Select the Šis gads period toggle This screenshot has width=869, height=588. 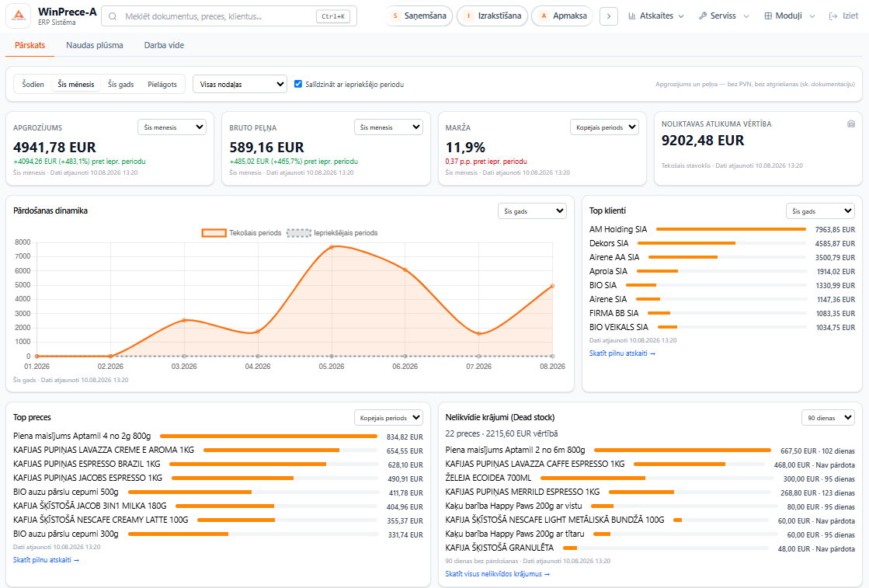[x=121, y=84]
